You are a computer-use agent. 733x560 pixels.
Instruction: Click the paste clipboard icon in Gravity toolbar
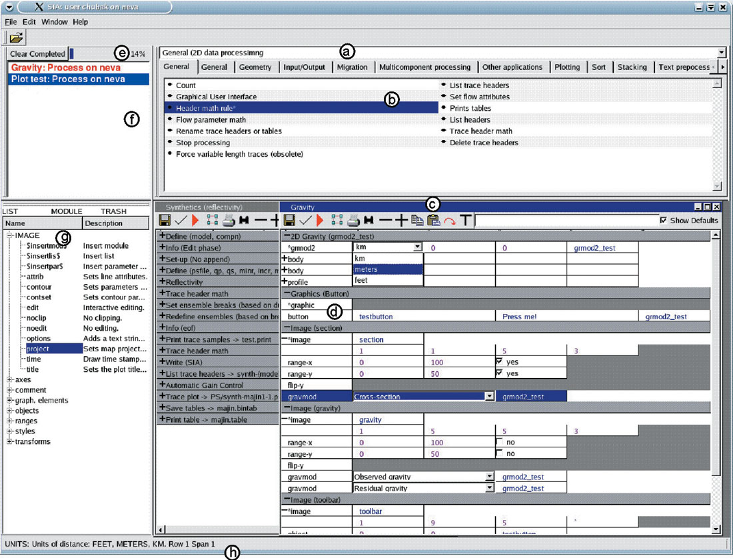(434, 220)
